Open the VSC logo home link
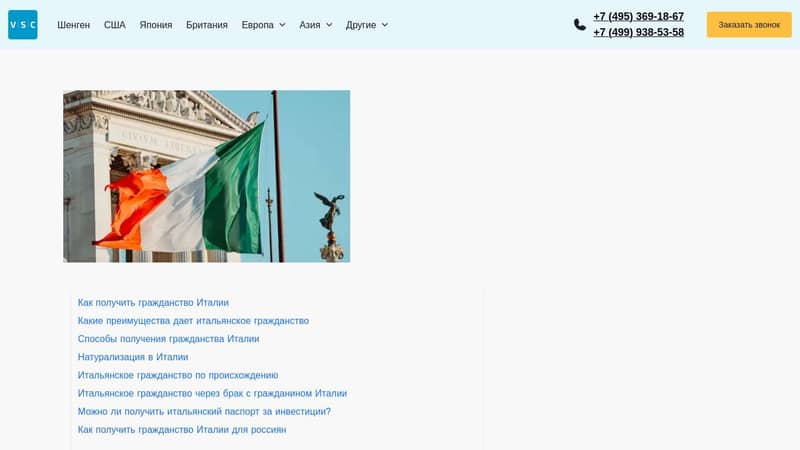The height and width of the screenshot is (450, 800). pos(22,24)
